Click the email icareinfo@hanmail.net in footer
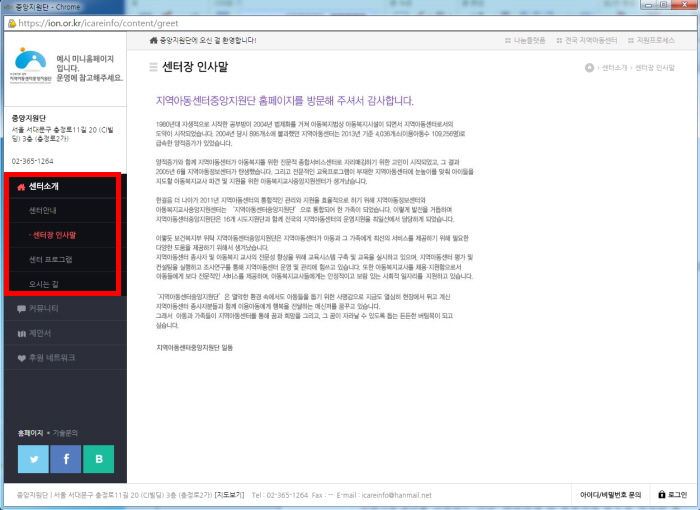The image size is (700, 510). pyautogui.click(x=397, y=495)
